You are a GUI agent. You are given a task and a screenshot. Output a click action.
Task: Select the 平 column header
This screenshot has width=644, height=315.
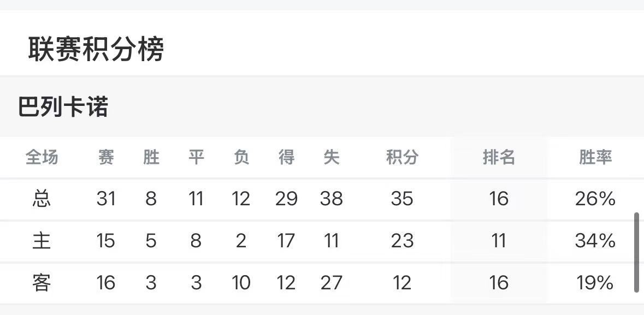coord(196,158)
